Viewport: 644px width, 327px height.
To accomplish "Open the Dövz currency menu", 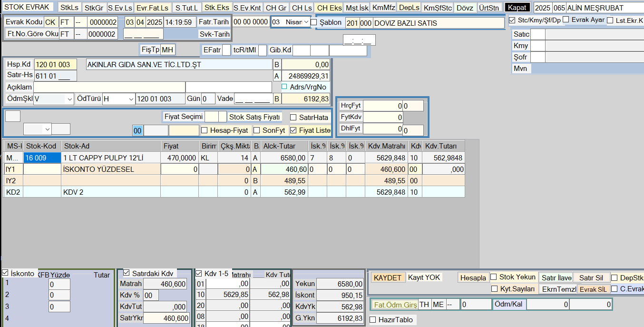I will [465, 8].
